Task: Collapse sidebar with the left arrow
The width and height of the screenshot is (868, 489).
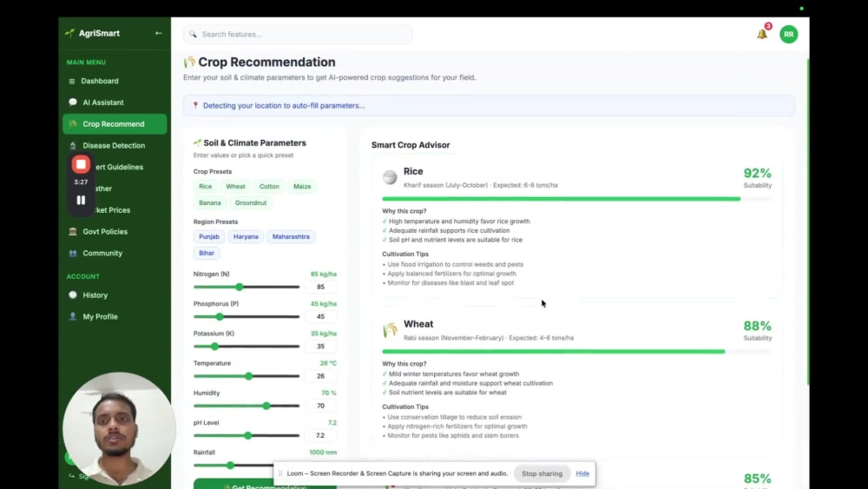Action: tap(158, 33)
